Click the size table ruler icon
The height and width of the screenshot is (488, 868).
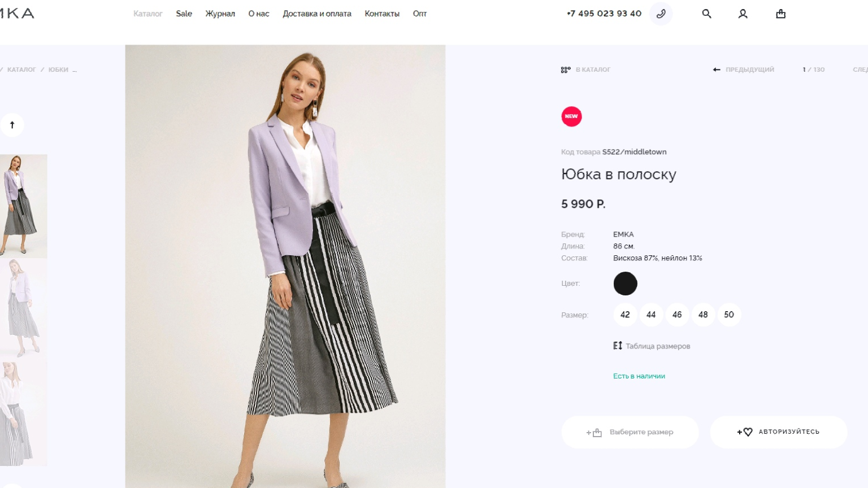[618, 346]
